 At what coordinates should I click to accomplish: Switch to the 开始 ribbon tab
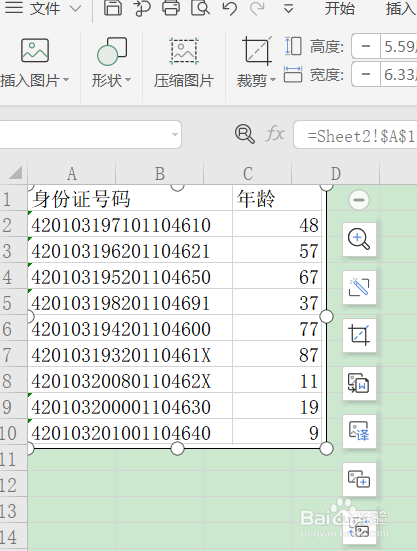pyautogui.click(x=339, y=8)
